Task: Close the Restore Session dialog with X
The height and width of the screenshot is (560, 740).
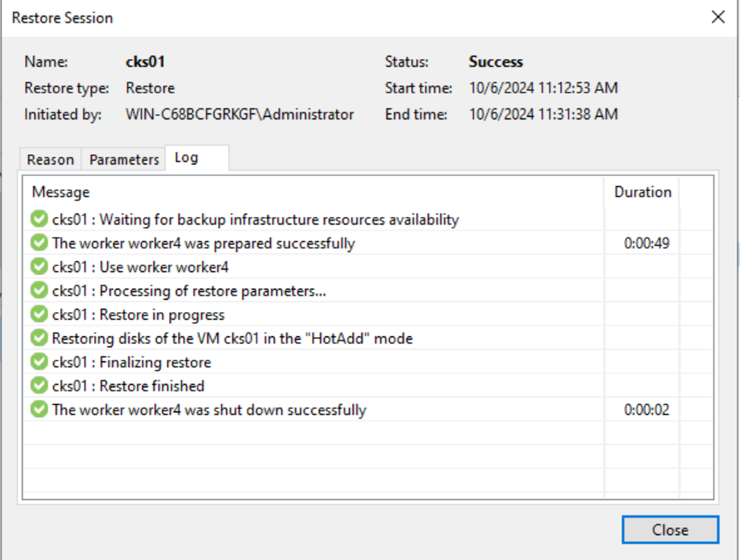Action: (717, 17)
